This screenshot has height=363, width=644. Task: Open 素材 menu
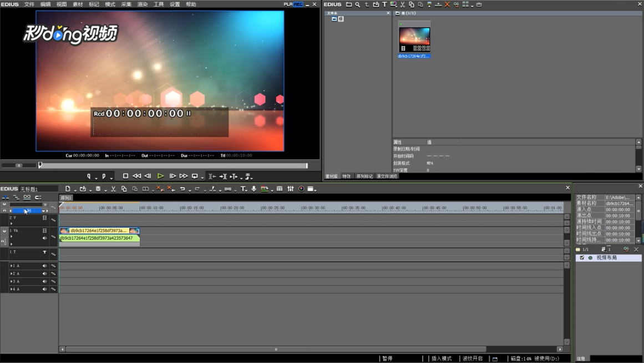click(x=78, y=4)
